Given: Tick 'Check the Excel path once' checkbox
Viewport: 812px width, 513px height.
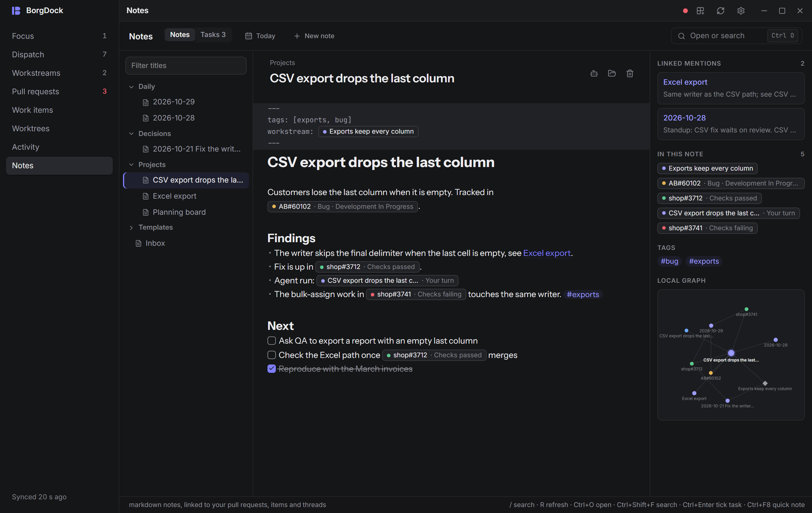Looking at the screenshot, I should pos(271,355).
